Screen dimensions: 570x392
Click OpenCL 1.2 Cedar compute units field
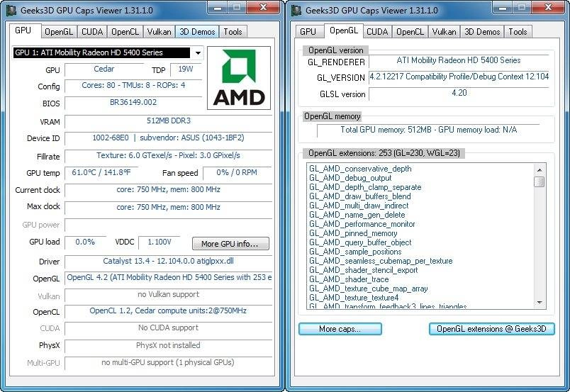point(168,311)
